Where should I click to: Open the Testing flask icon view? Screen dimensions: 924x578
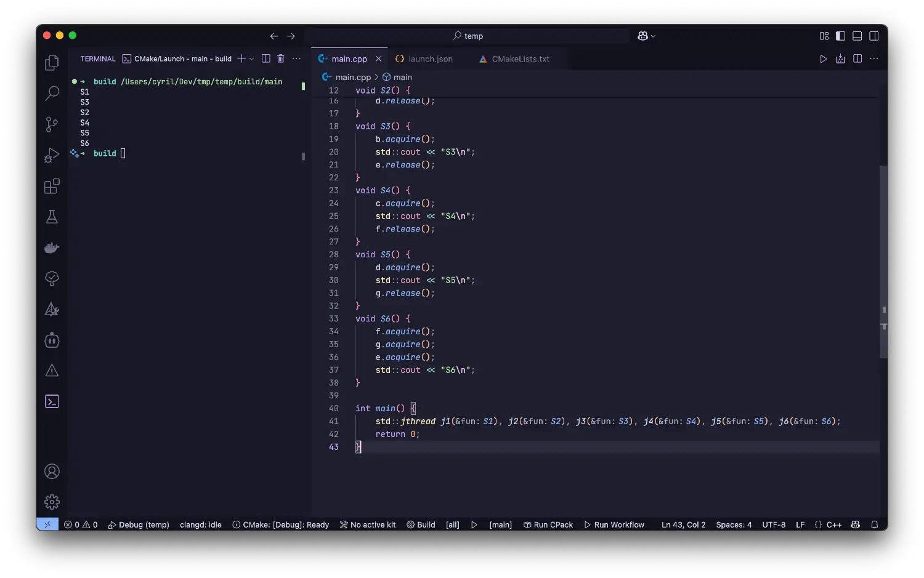tap(52, 217)
